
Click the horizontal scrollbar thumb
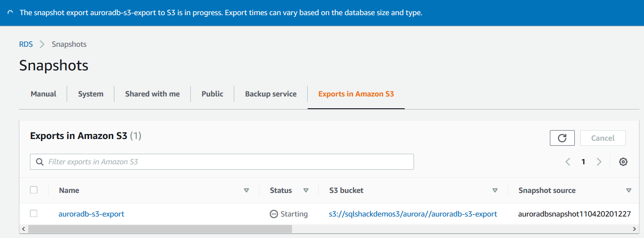(160, 229)
